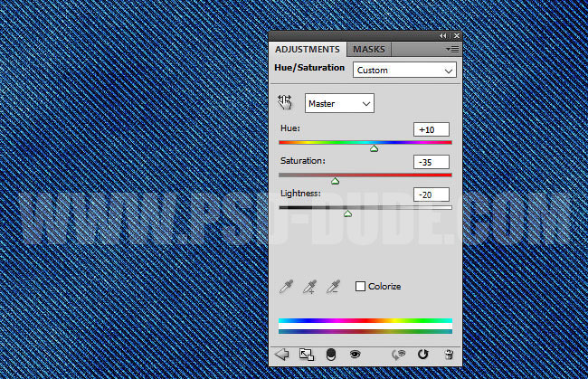Reset adjustment to defaults icon
Screen dimensions: 588x379
pyautogui.click(x=423, y=355)
